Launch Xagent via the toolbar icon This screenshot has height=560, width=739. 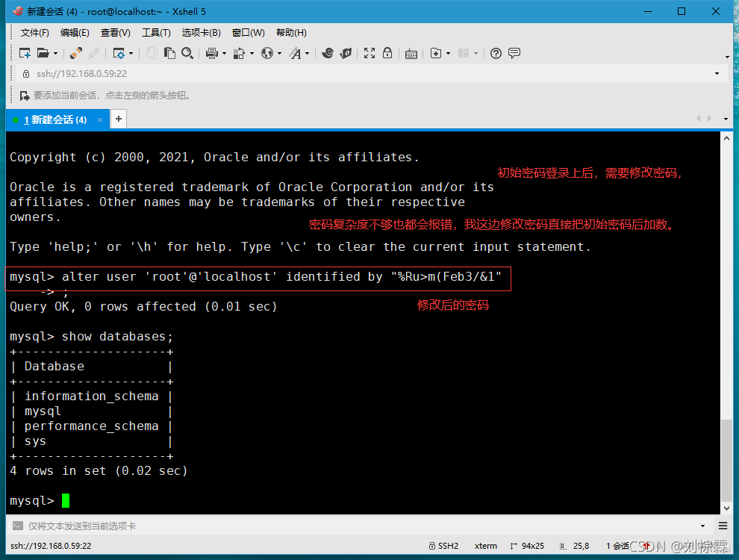click(346, 53)
